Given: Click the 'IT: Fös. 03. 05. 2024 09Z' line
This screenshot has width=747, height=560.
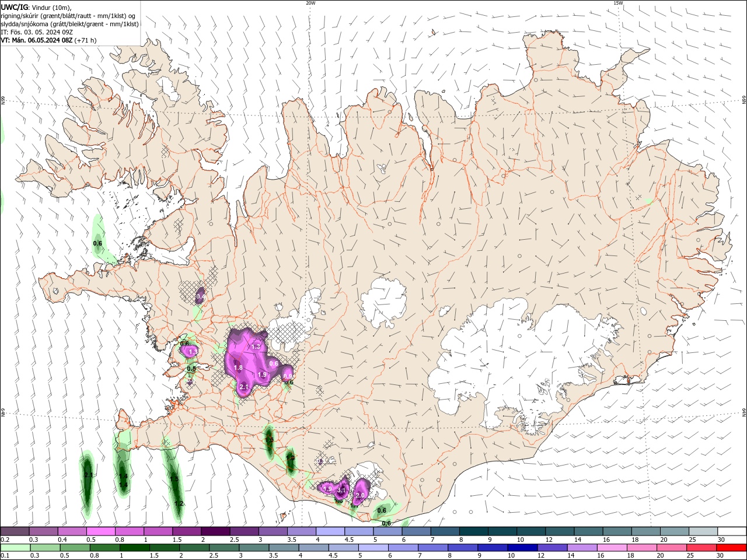Looking at the screenshot, I should 37,32.
